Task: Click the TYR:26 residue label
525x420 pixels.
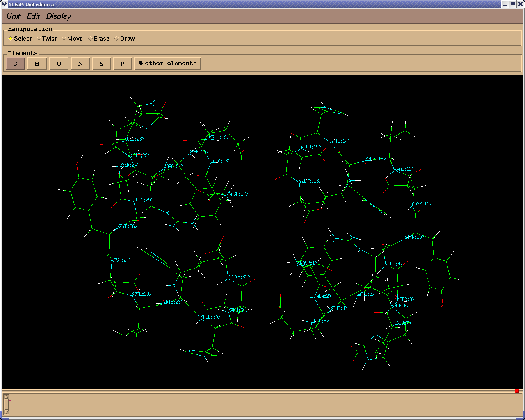Action: pyautogui.click(x=127, y=226)
